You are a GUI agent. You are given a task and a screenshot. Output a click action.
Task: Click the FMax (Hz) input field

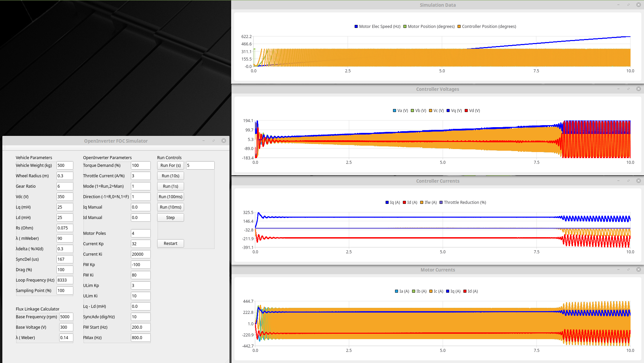(140, 338)
